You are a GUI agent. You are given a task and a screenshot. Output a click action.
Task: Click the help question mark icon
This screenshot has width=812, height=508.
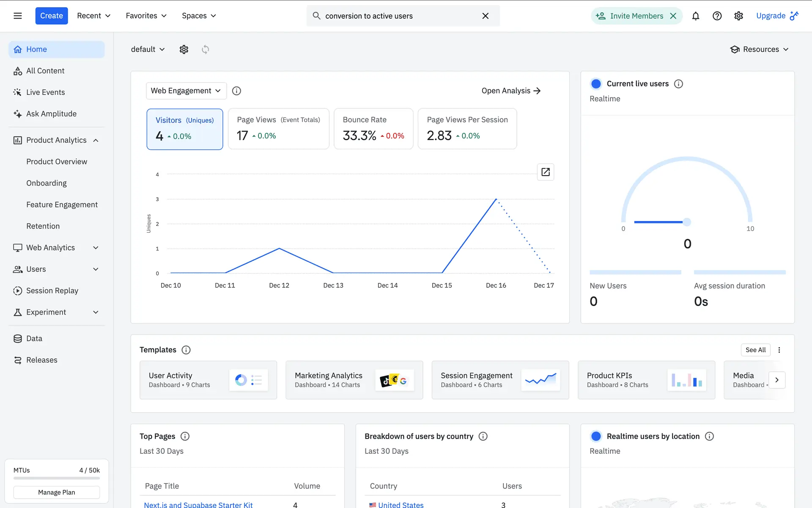(717, 16)
